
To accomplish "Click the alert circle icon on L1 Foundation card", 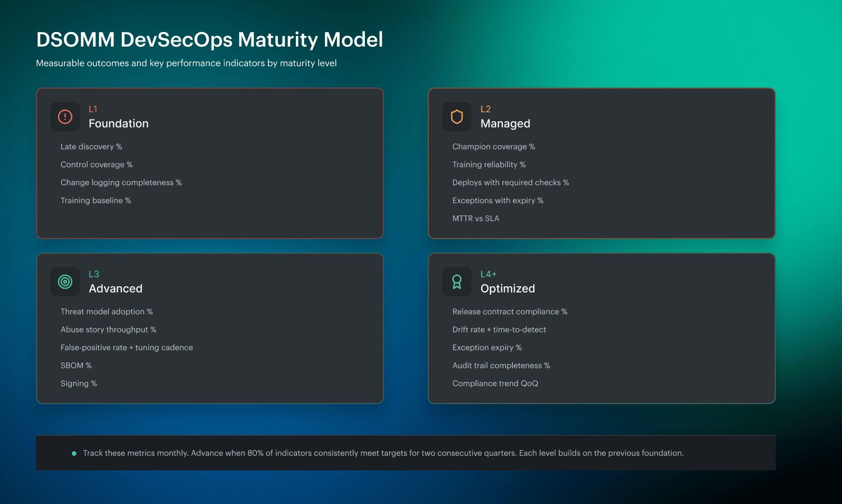I will pyautogui.click(x=65, y=117).
